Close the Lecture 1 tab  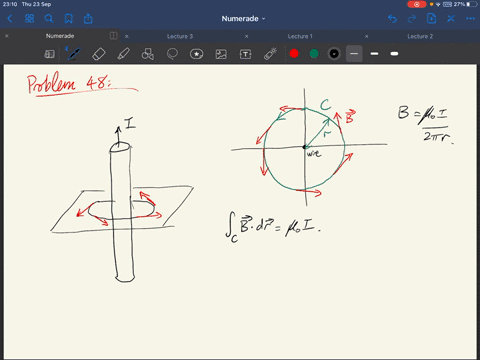point(247,36)
